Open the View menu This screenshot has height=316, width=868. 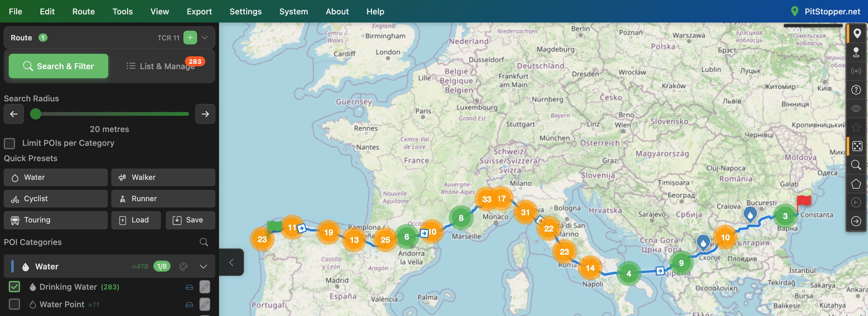160,12
